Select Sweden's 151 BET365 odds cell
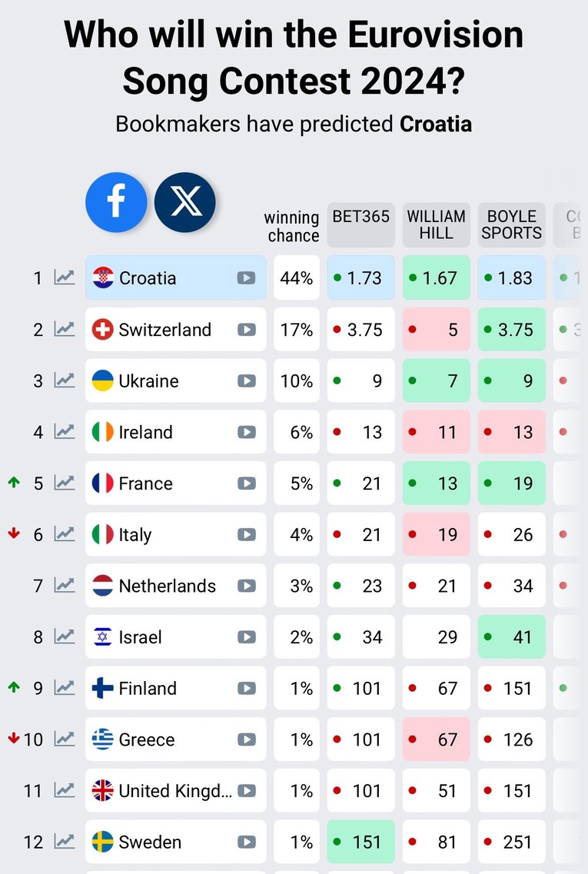 (x=361, y=842)
